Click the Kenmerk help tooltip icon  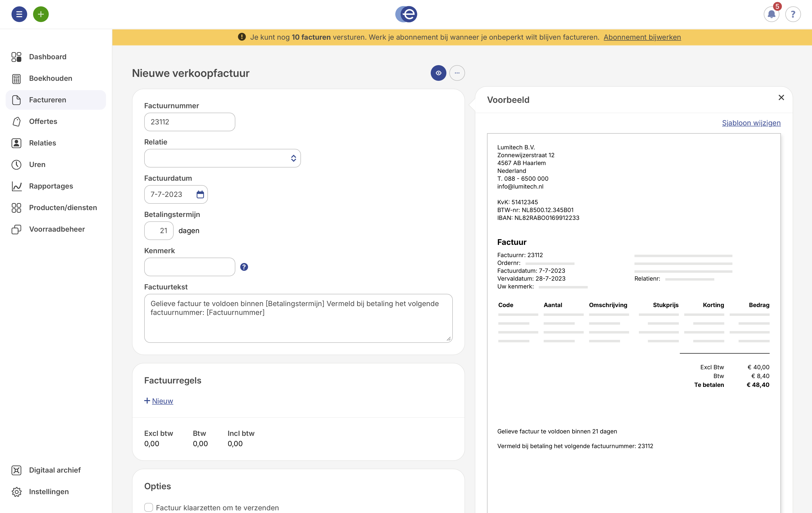[244, 267]
